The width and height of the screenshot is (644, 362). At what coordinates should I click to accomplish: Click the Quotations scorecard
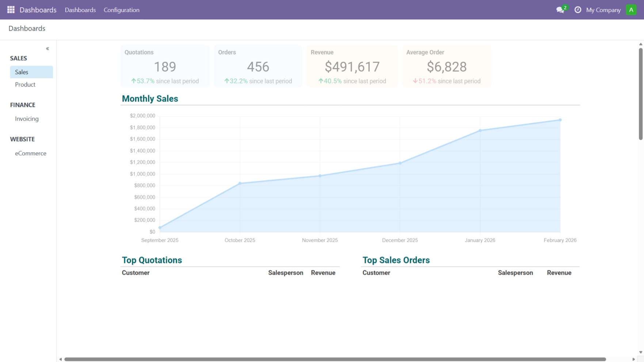(165, 66)
